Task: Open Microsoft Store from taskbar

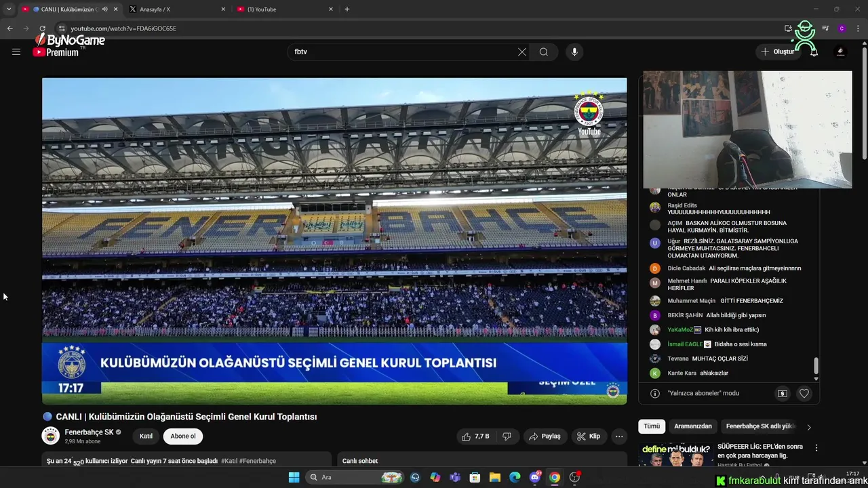Action: 475,477
